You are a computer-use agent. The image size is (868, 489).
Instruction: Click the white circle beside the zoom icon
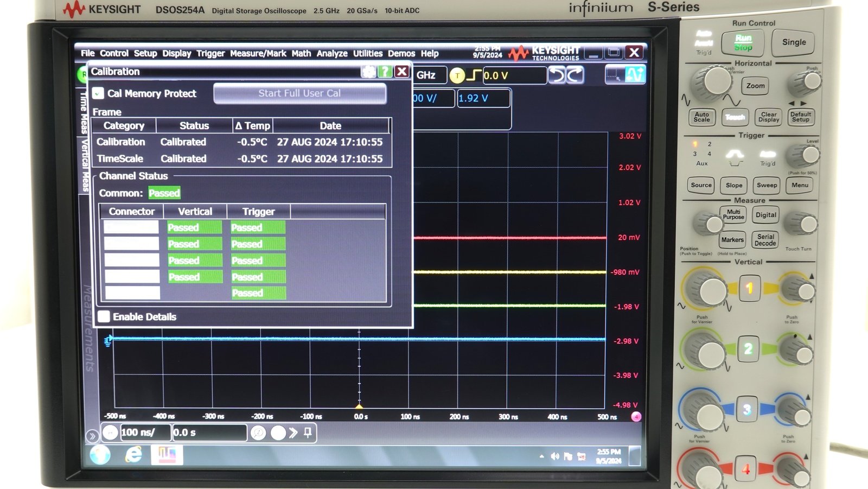point(278,433)
